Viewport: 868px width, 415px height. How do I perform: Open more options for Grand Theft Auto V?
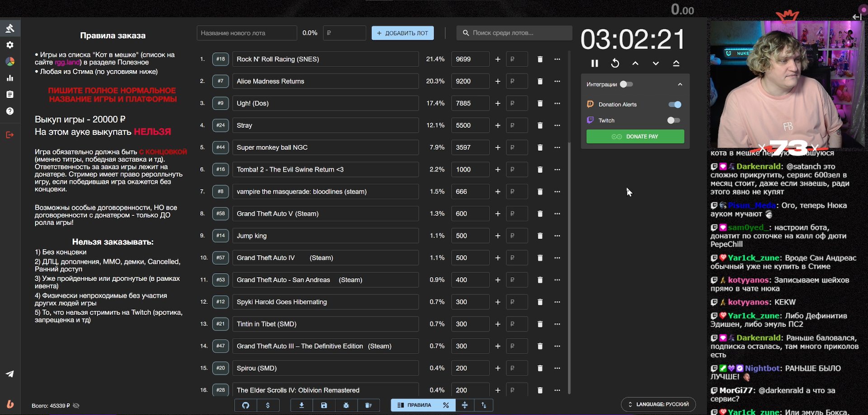(557, 214)
